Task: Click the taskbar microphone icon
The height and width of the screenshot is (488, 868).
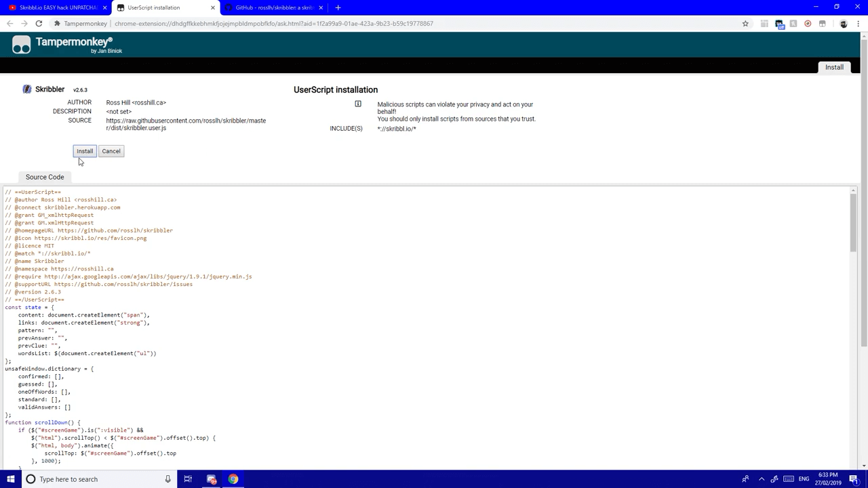Action: 167,479
